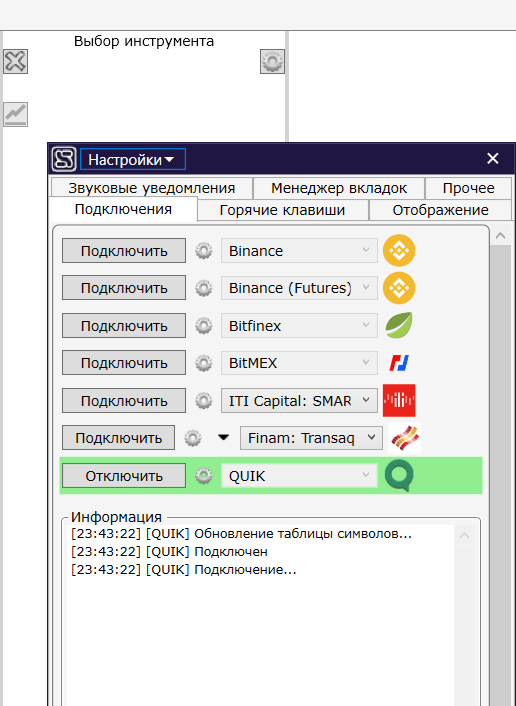Image resolution: width=516 pixels, height=706 pixels.
Task: Expand the BitMEX connection dropdown
Action: [x=299, y=363]
